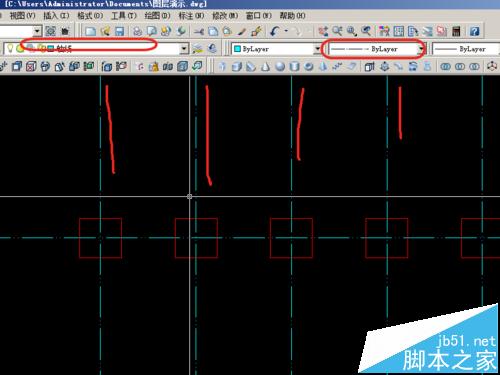Select the Presspull tool icon
The height and width of the screenshot is (375, 500).
tap(384, 67)
